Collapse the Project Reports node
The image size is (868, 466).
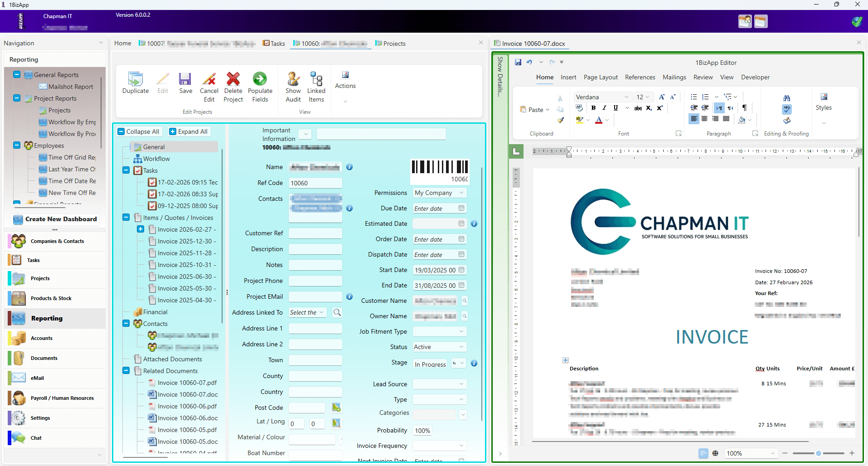17,98
